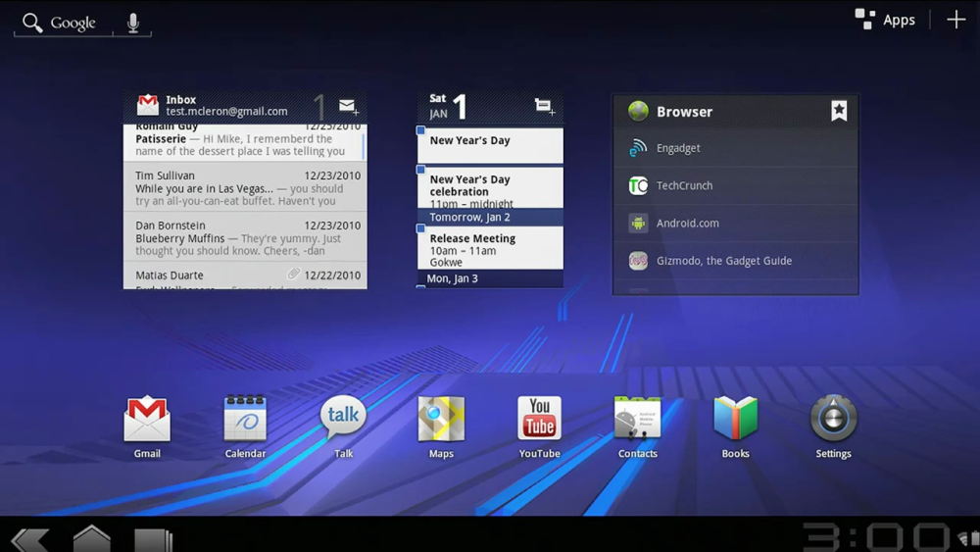980x552 pixels.
Task: Add new event in Calendar widget
Action: point(544,107)
